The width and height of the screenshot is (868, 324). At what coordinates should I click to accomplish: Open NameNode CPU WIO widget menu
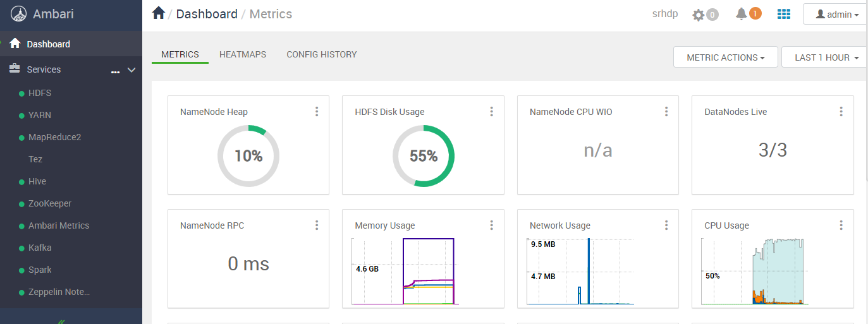[x=666, y=112]
